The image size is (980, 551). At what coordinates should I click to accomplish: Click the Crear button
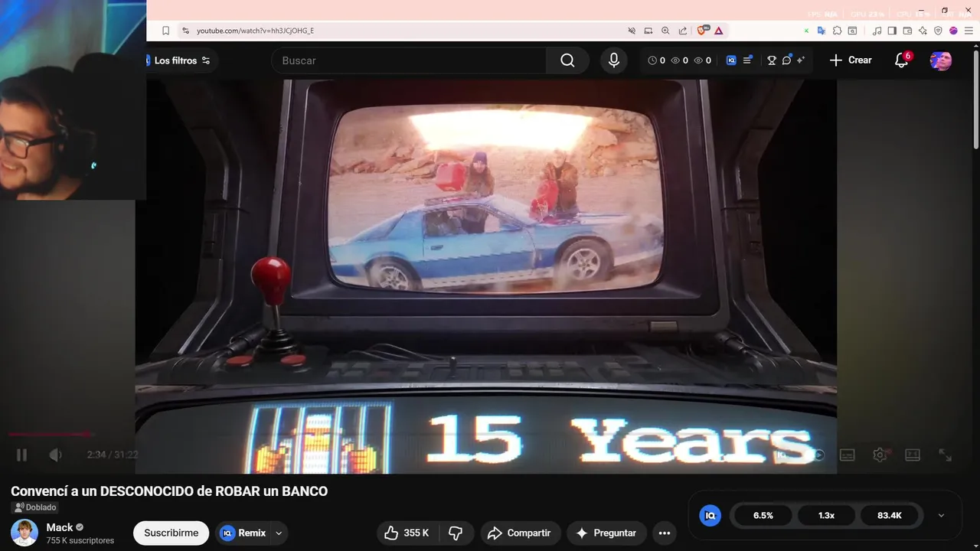(851, 60)
